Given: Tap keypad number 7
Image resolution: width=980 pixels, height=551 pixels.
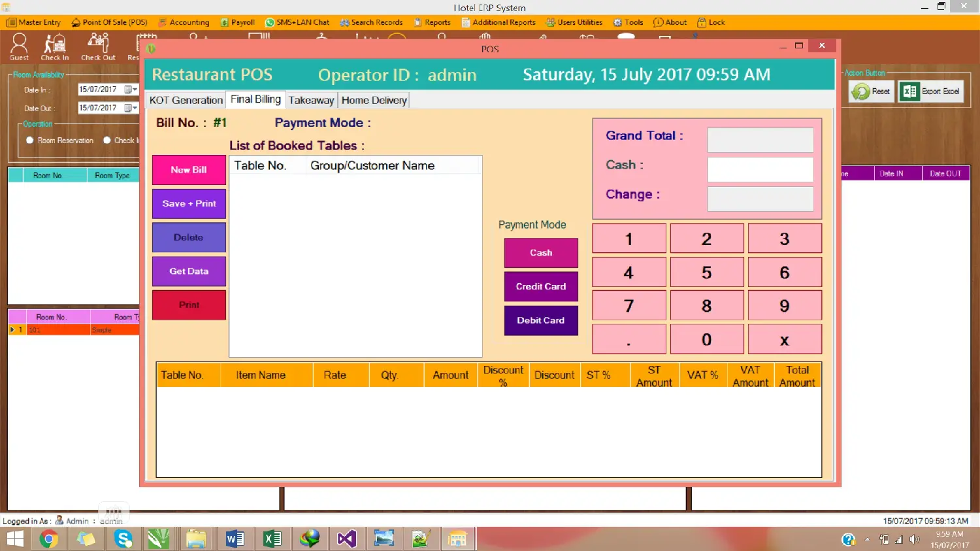Looking at the screenshot, I should 629,305.
